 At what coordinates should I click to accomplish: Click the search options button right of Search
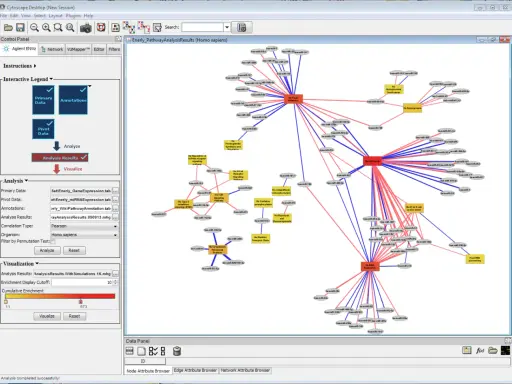(x=242, y=27)
